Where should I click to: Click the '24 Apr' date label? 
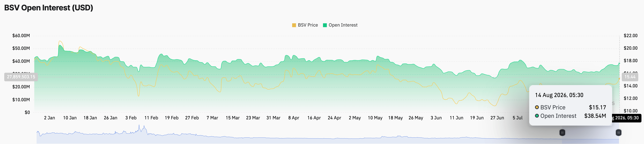tap(335, 118)
